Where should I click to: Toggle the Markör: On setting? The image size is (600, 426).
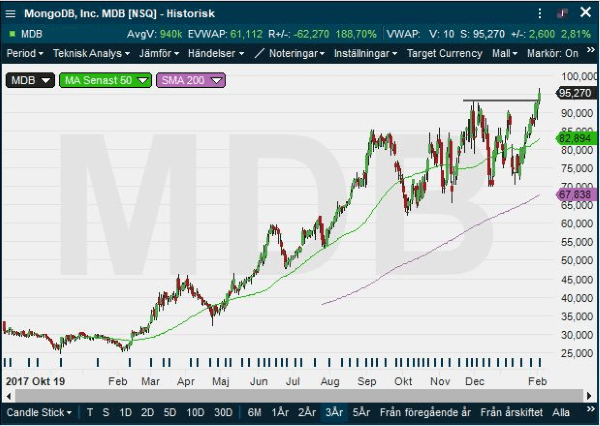(553, 53)
